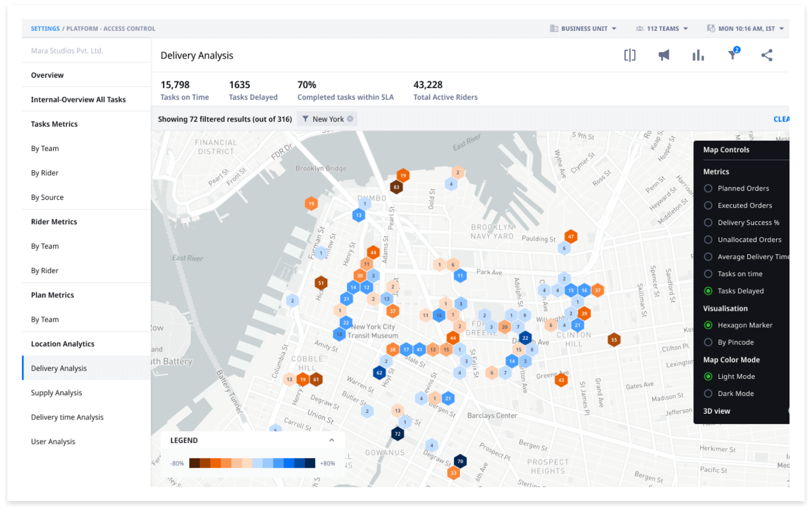The width and height of the screenshot is (812, 511).
Task: Open the bar chart analytics icon
Action: click(698, 55)
